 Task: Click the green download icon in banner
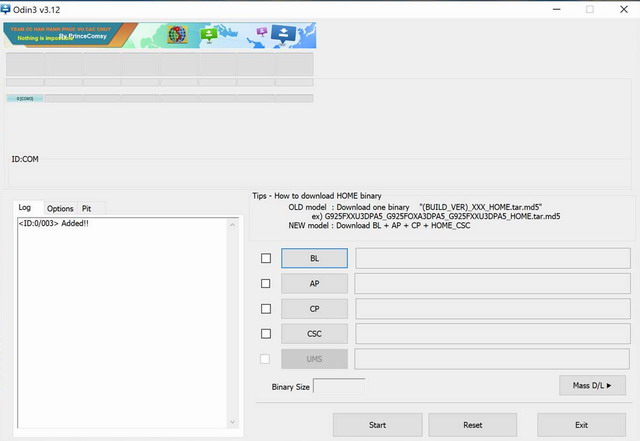(210, 34)
